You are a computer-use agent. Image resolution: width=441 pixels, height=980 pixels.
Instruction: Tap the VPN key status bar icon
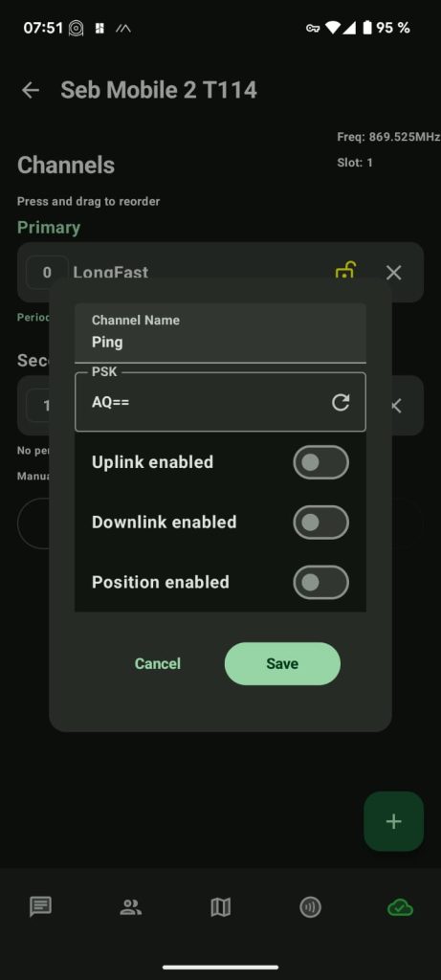[x=312, y=28]
